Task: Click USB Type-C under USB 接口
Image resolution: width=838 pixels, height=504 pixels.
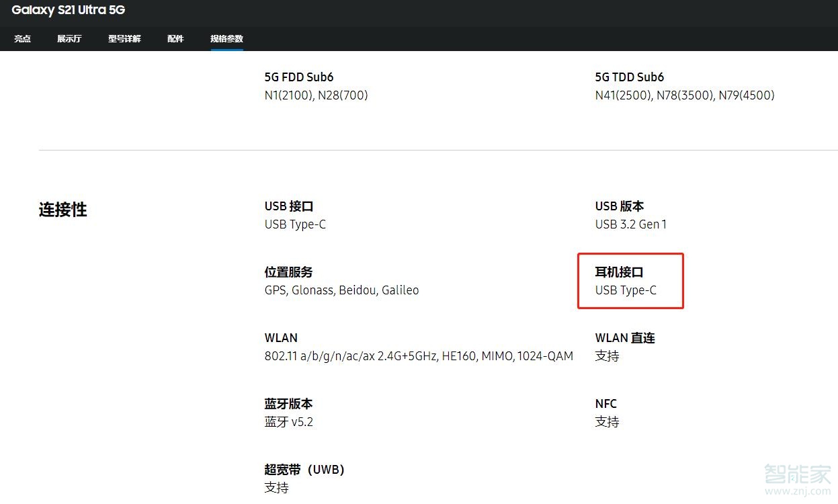Action: coord(295,224)
